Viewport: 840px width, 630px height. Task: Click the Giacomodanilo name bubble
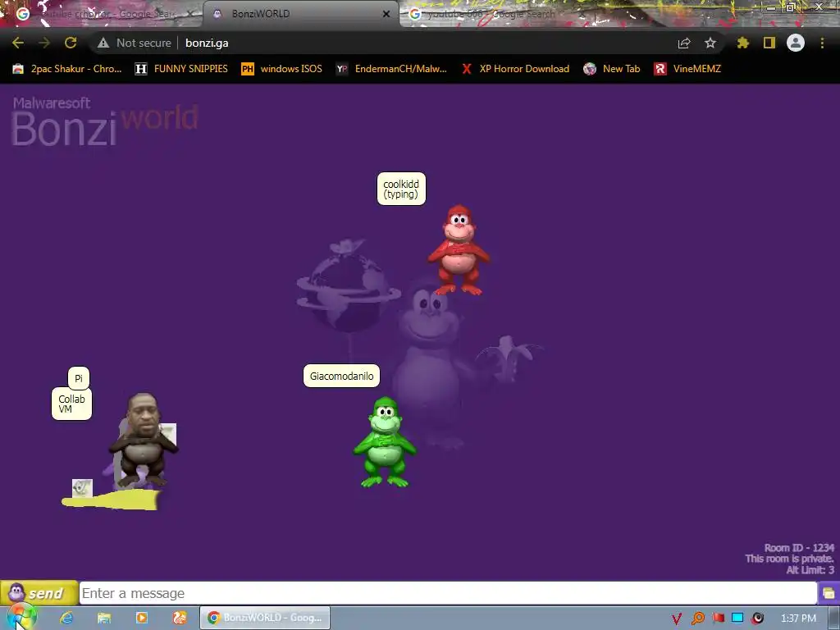342,376
